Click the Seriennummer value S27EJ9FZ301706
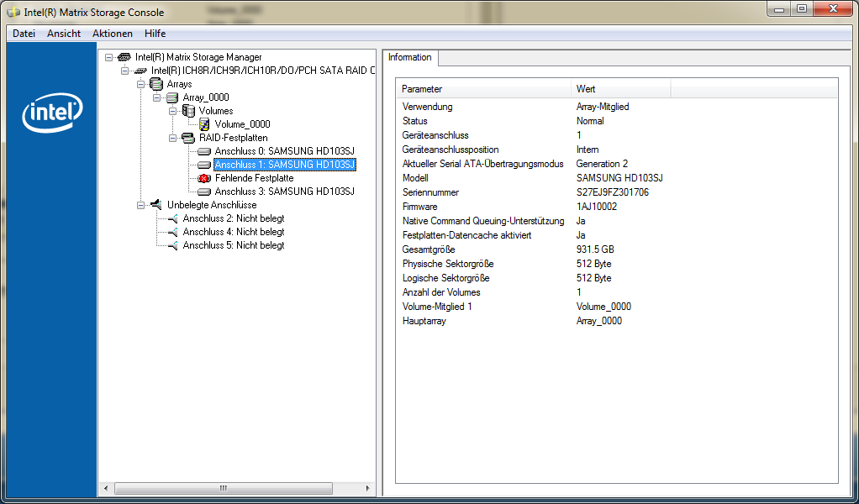This screenshot has height=504, width=859. coord(613,192)
